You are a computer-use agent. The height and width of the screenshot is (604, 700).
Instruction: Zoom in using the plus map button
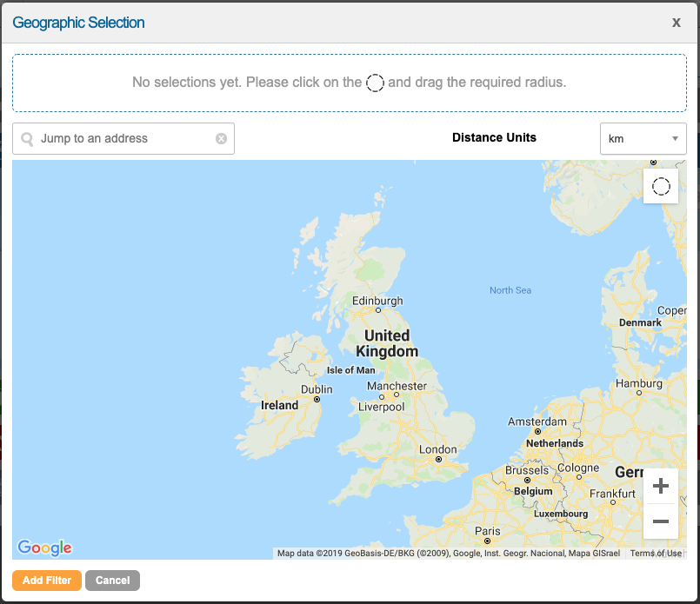[660, 486]
